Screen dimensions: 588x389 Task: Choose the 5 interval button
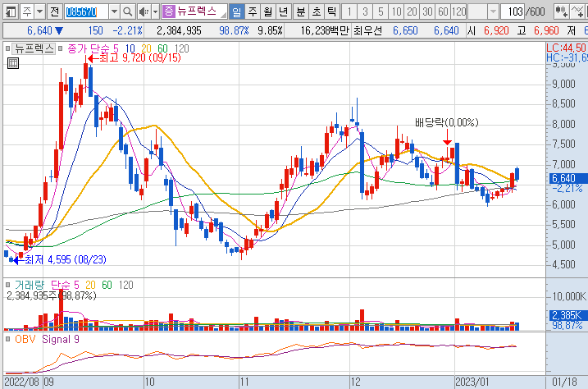(x=381, y=12)
